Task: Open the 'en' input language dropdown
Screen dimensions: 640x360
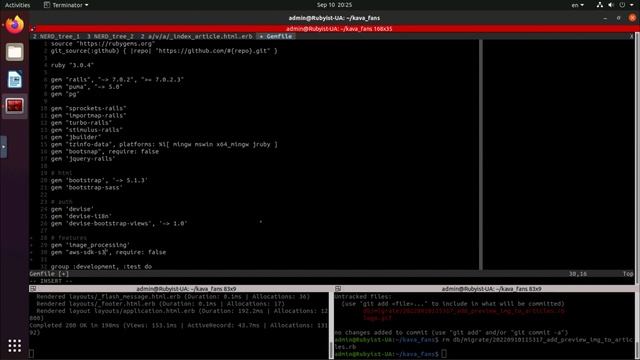Action: (578, 5)
